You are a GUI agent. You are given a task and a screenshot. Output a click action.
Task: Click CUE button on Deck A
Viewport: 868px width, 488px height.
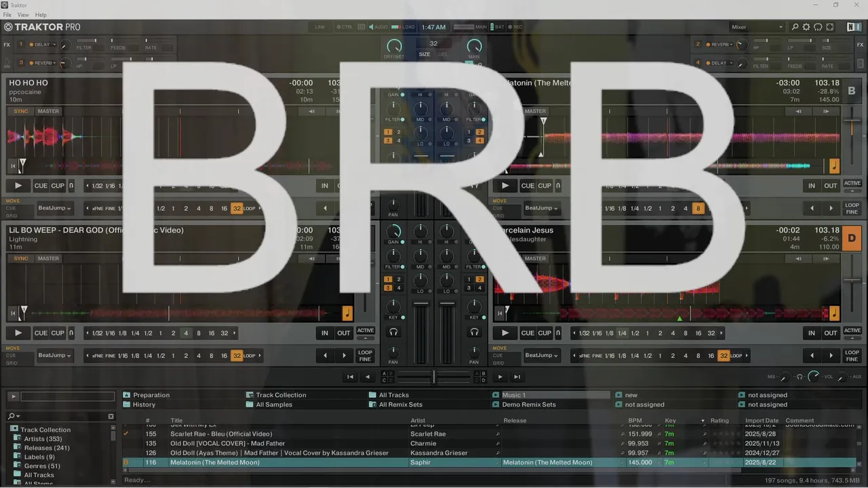pos(41,186)
